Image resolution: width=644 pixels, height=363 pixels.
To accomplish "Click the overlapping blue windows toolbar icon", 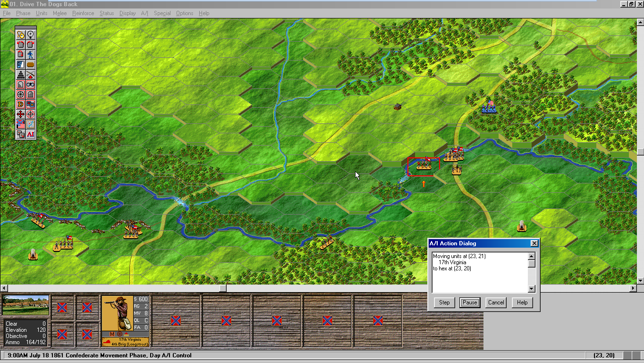I will click(x=30, y=104).
